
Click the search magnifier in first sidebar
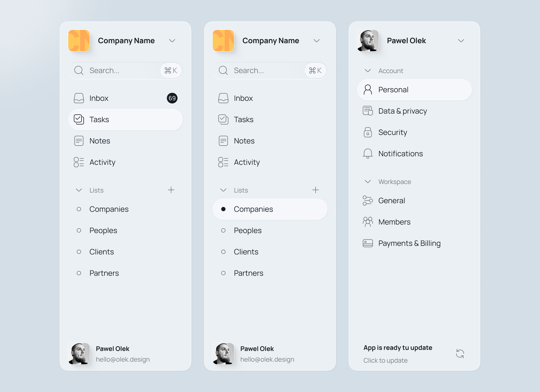point(78,70)
